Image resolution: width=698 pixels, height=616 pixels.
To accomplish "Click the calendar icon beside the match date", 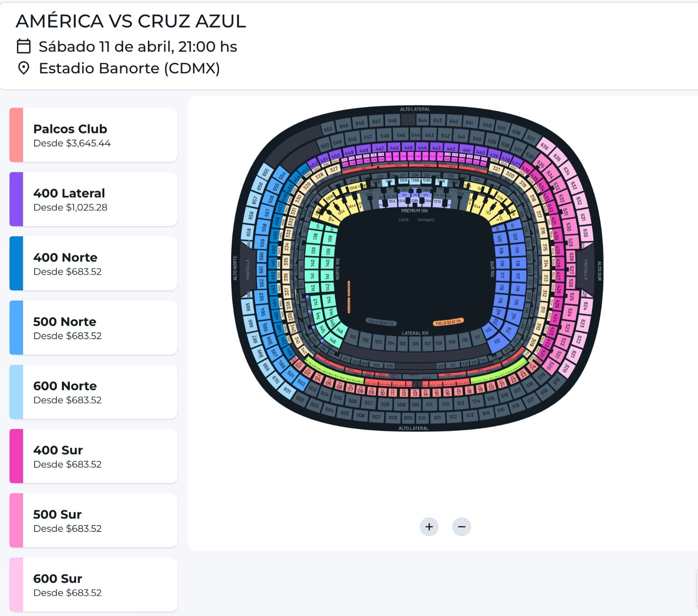I will [x=24, y=46].
